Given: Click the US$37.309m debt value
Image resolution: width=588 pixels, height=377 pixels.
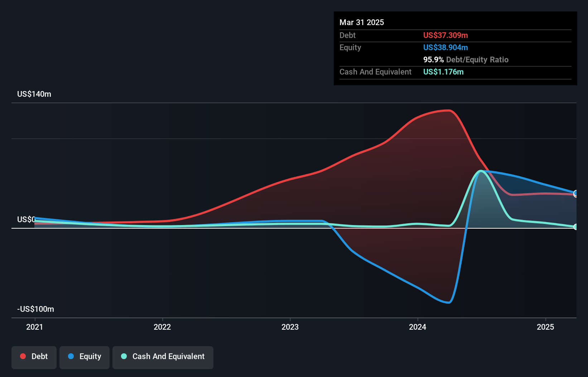Looking at the screenshot, I should tap(445, 35).
